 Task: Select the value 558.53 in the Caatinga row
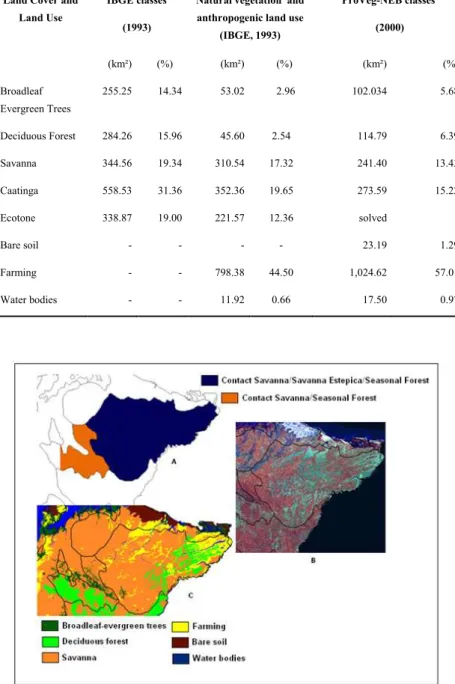pyautogui.click(x=117, y=191)
